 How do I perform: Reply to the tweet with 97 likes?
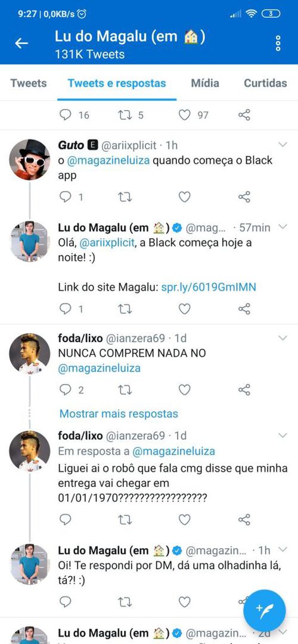click(x=66, y=115)
